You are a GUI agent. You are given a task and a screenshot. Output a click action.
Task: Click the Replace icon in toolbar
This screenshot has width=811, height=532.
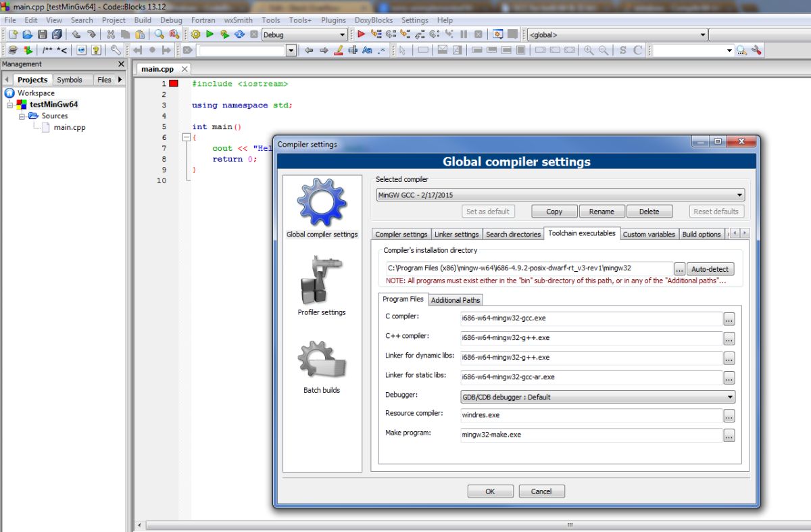(174, 34)
